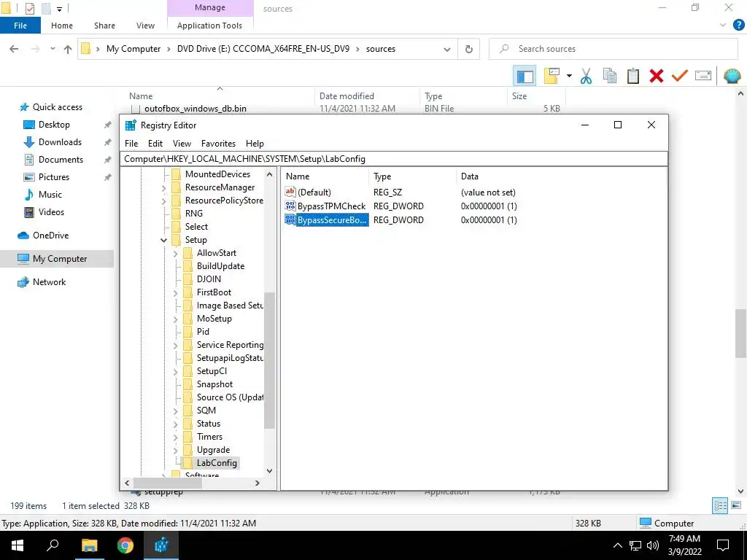The width and height of the screenshot is (747, 560).
Task: Select Documents in navigation pane
Action: pos(61,160)
